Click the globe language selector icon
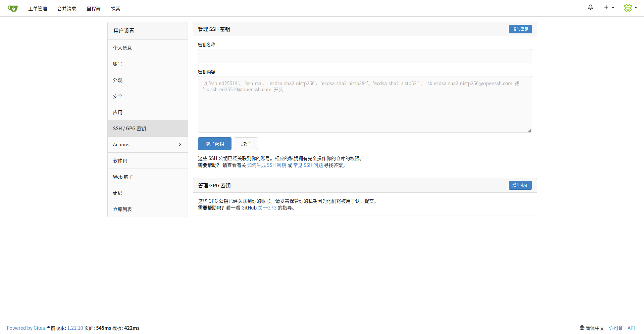 [582, 328]
